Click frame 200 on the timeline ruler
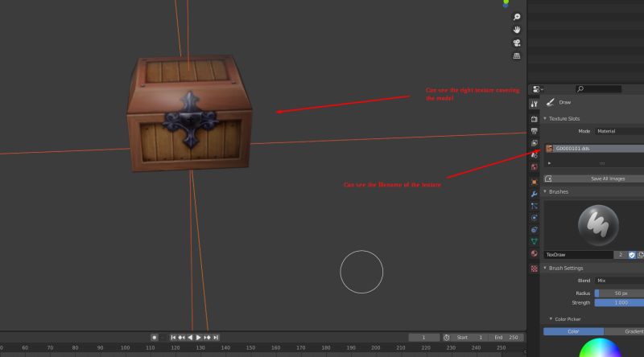This screenshot has width=644, height=357. click(x=375, y=347)
